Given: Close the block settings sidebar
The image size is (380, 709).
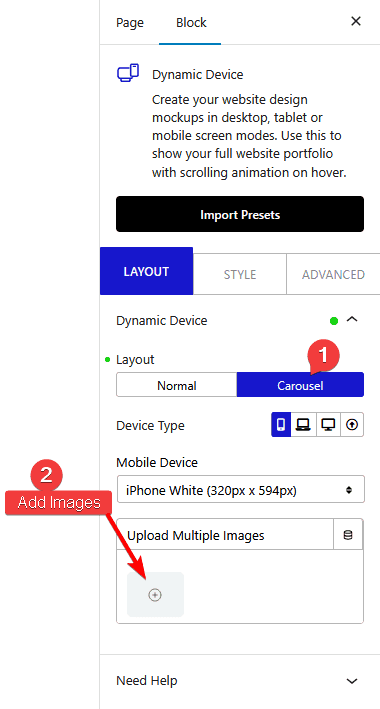Looking at the screenshot, I should 356,21.
